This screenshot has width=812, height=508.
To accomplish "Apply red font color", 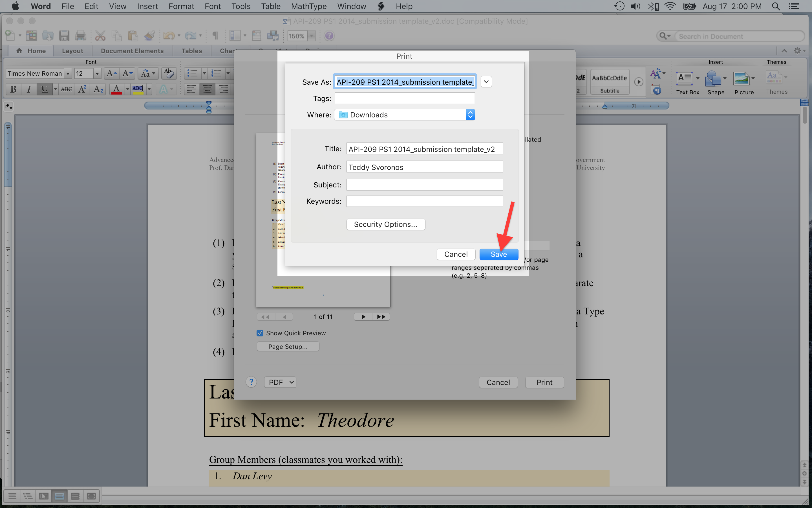I will (117, 89).
